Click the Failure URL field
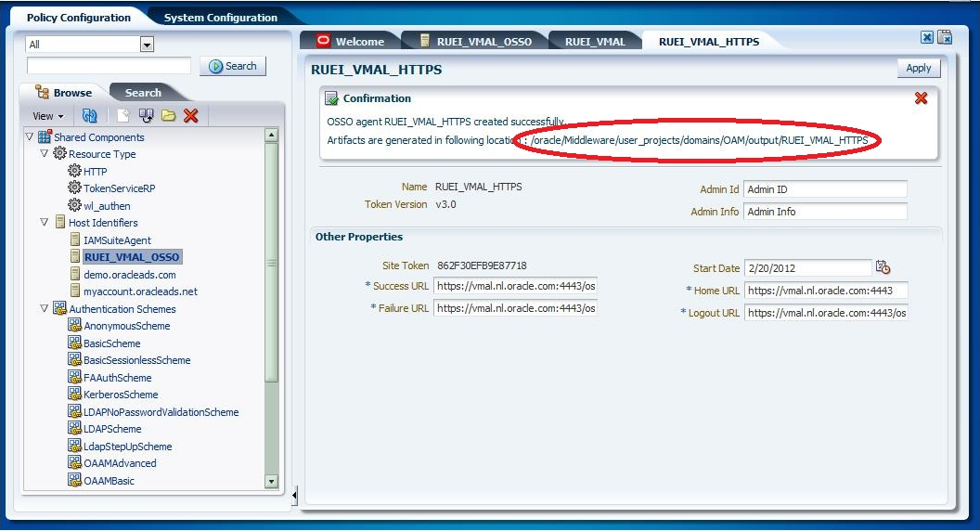Screen dimensions: 980x531 click(x=515, y=308)
